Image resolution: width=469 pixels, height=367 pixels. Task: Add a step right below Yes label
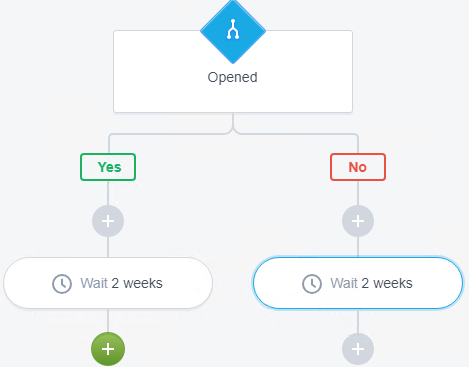[108, 221]
